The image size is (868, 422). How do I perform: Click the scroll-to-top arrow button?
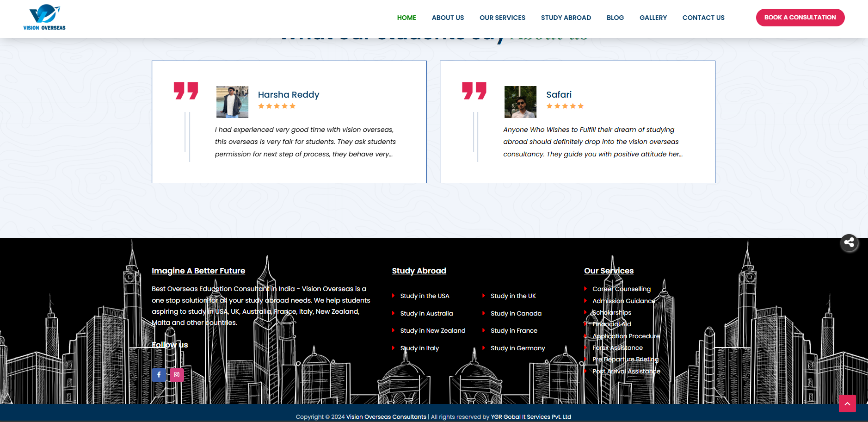847,403
